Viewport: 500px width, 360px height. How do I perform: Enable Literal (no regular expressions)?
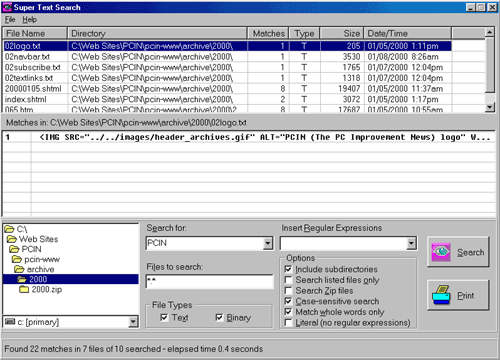289,322
